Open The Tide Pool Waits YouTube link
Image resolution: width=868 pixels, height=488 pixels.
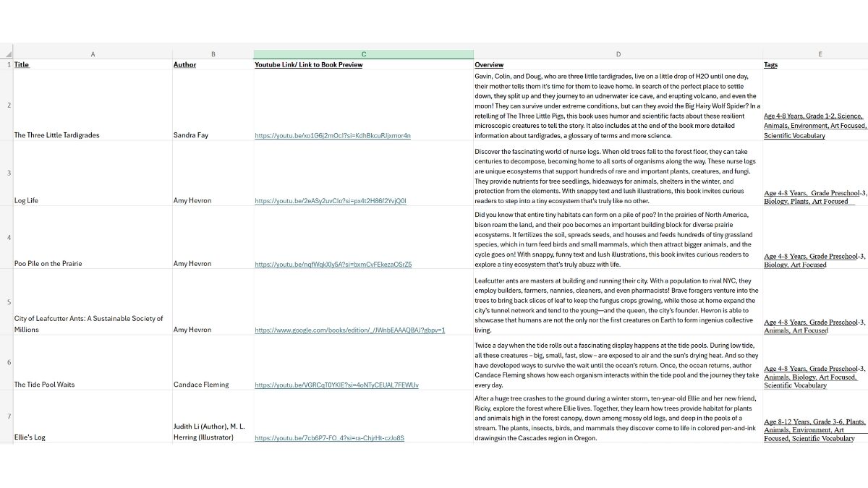click(336, 385)
